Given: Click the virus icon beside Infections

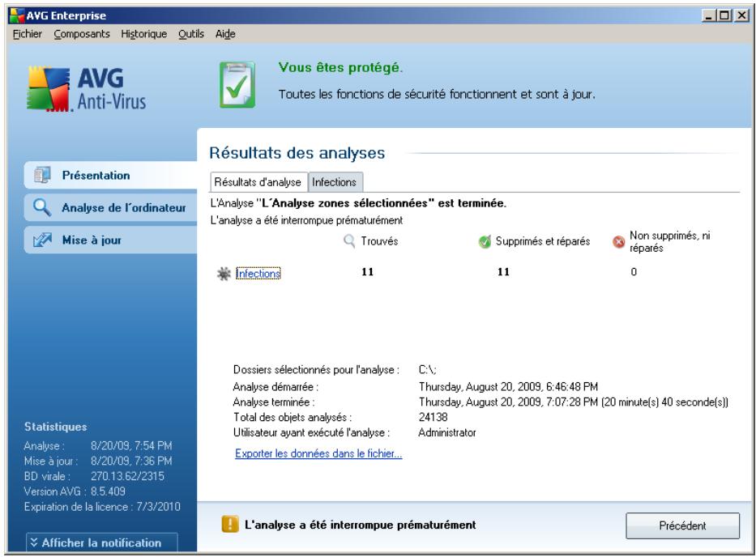Looking at the screenshot, I should pyautogui.click(x=223, y=274).
